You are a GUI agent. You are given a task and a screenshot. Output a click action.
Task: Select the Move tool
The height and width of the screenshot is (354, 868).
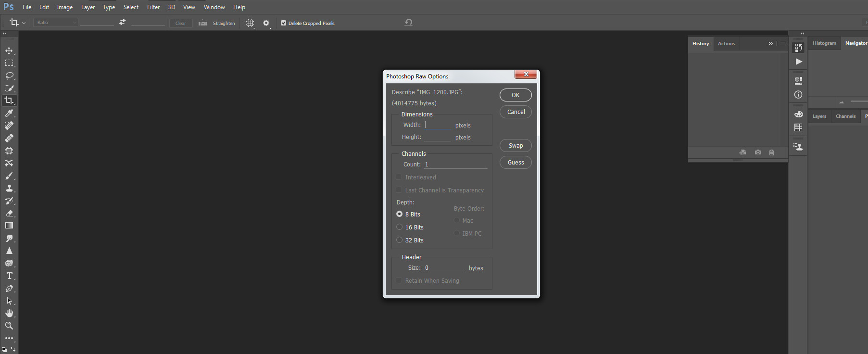[9, 51]
